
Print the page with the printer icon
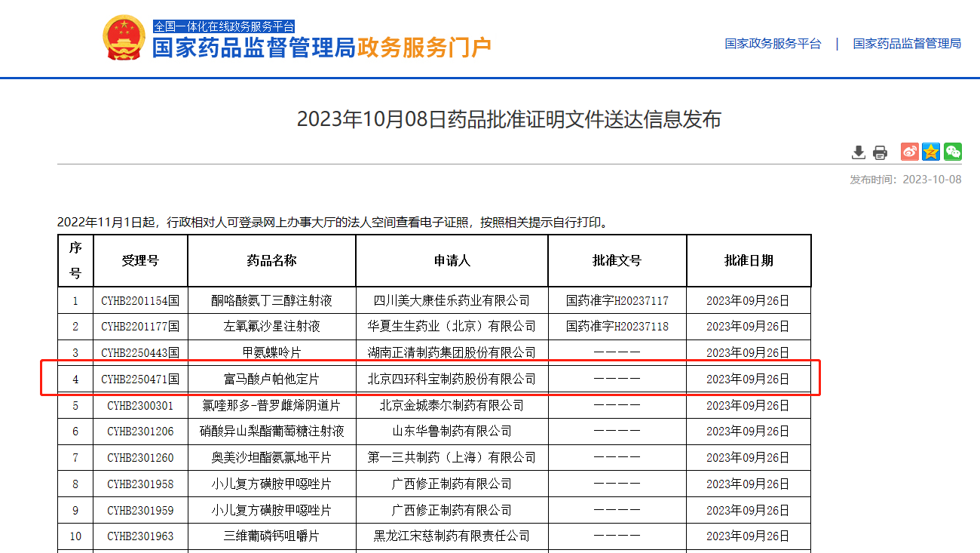[880, 152]
